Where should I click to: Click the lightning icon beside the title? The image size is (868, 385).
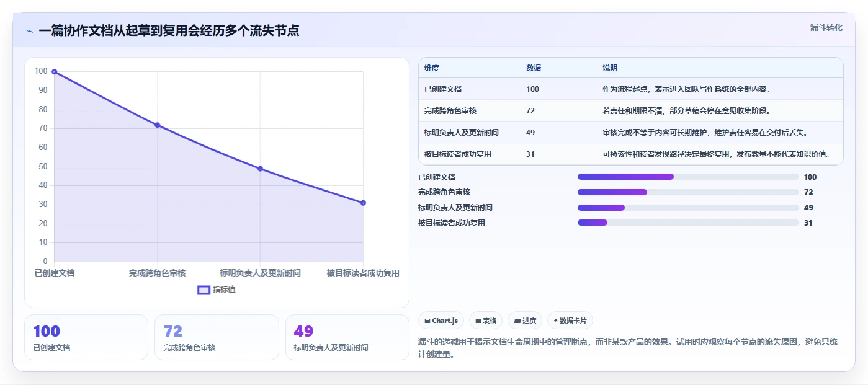[x=29, y=31]
